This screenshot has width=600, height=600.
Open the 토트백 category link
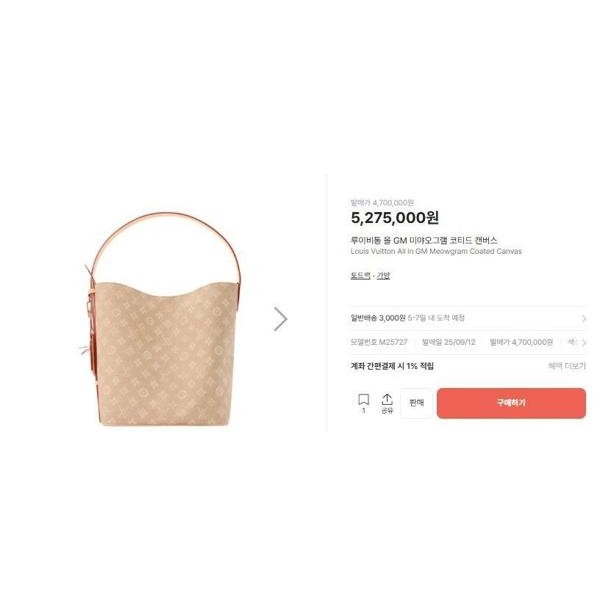[x=360, y=276]
